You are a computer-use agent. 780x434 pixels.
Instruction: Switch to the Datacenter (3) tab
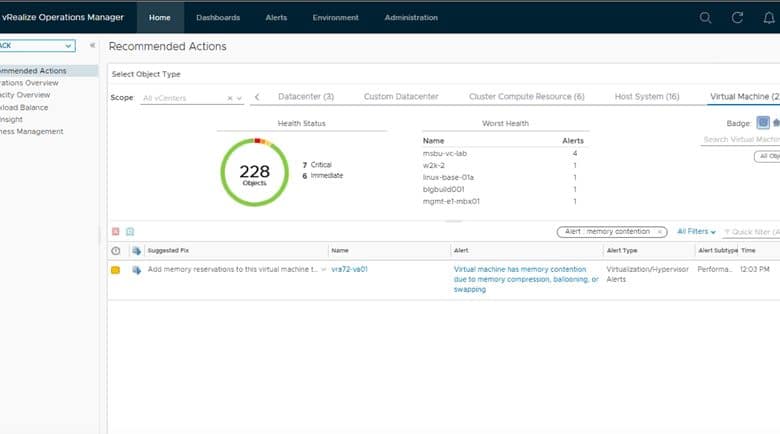306,97
